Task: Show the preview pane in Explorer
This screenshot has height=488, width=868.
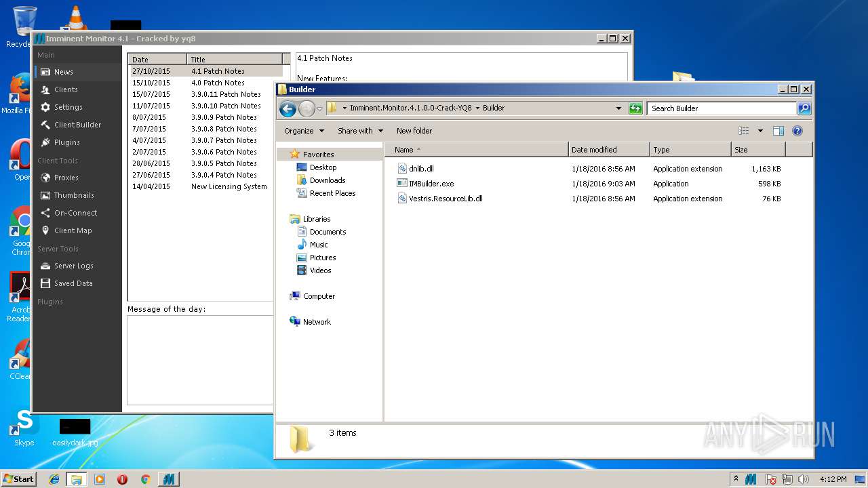Action: (778, 131)
